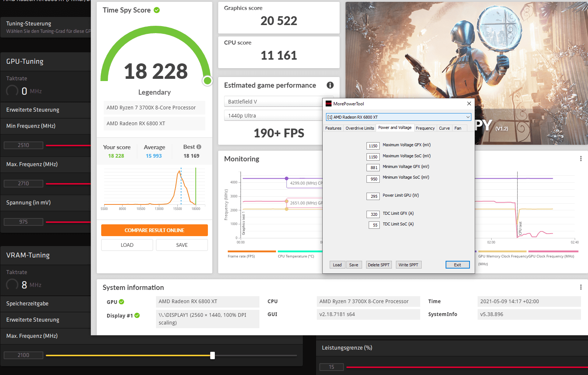Click the green checkmark next to GPU label
The width and height of the screenshot is (588, 375).
(x=121, y=302)
